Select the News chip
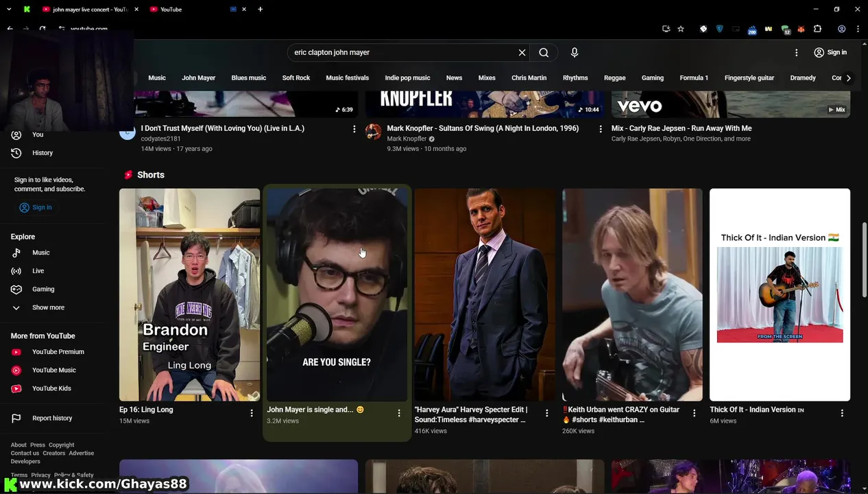This screenshot has height=494, width=868. point(454,78)
